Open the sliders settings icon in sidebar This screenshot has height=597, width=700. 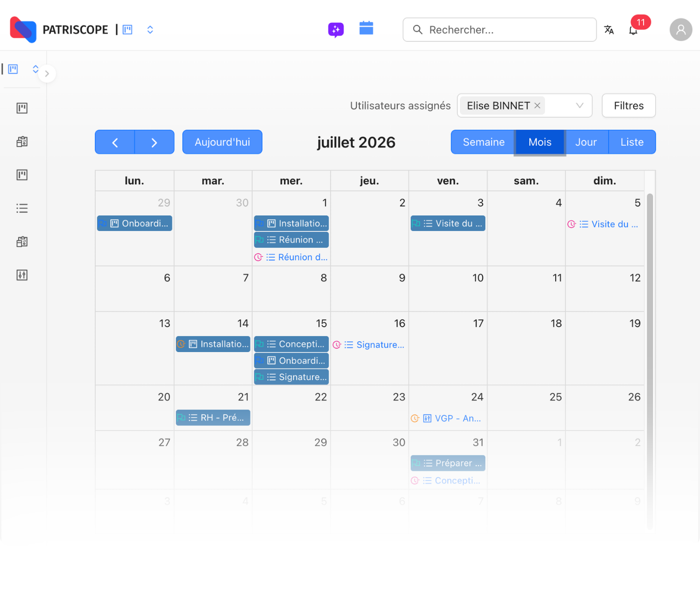click(22, 275)
